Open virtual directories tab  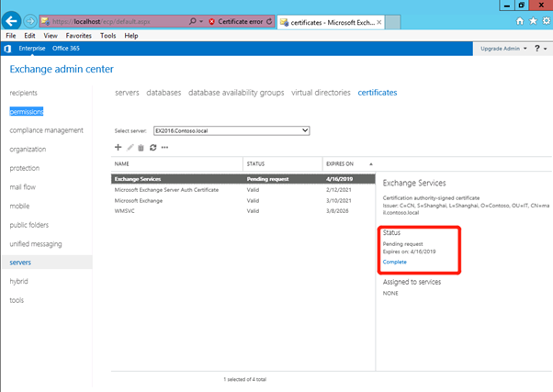pos(321,93)
